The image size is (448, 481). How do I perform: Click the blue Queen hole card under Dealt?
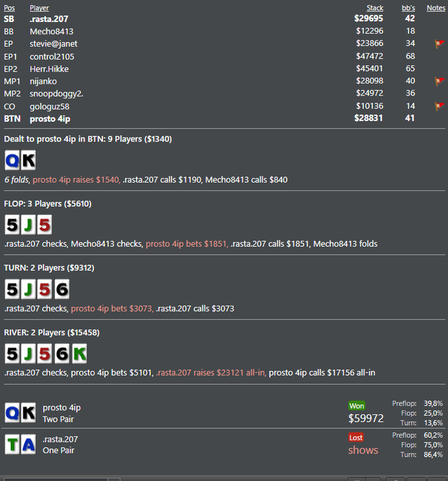[x=12, y=160]
